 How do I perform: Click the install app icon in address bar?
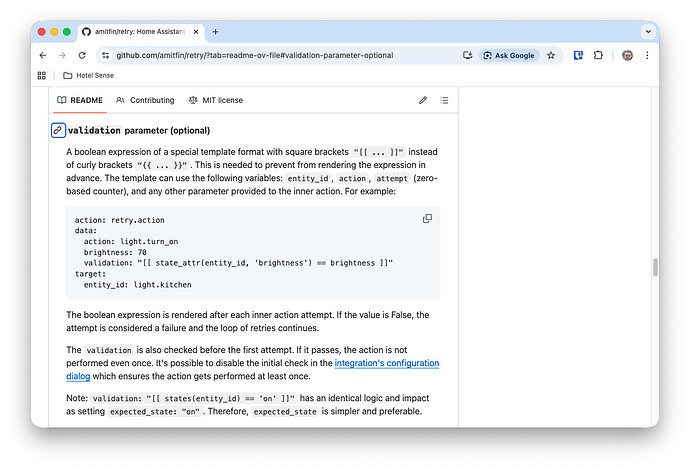pos(467,55)
